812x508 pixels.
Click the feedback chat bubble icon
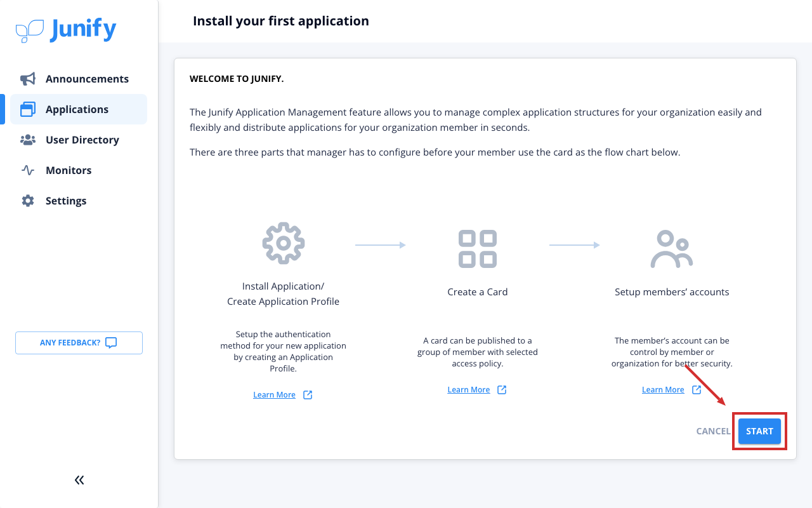[x=111, y=343]
